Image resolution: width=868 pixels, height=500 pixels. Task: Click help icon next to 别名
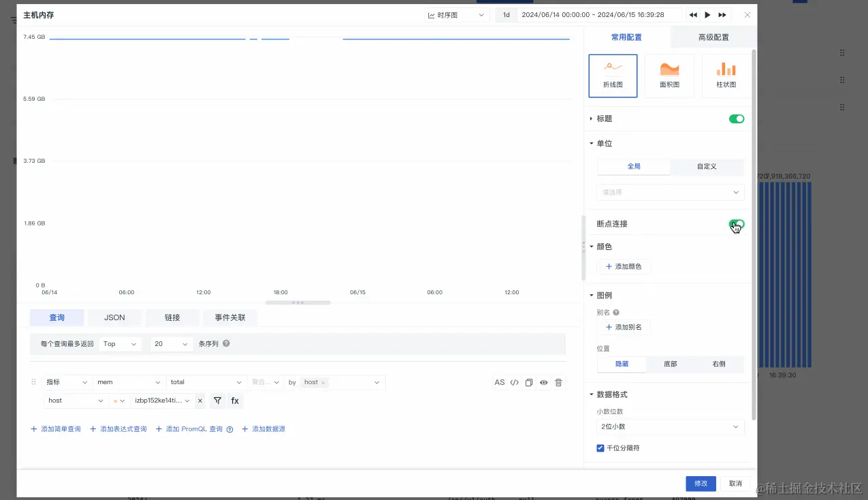click(616, 313)
